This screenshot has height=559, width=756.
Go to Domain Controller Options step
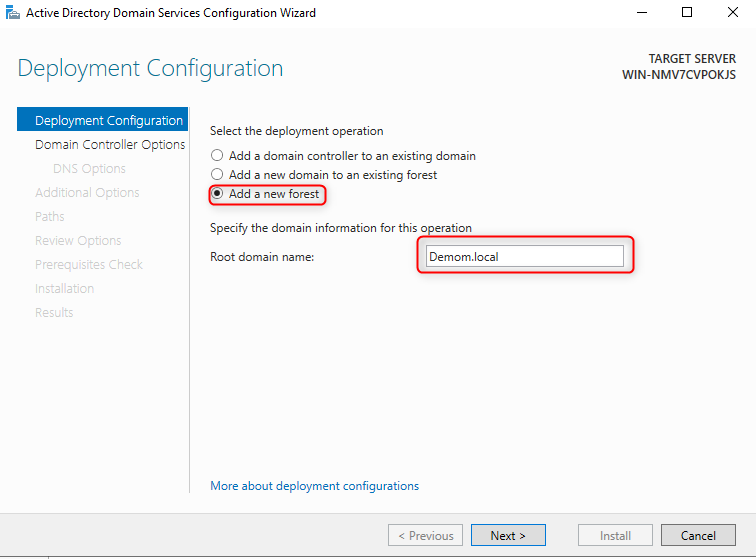110,144
